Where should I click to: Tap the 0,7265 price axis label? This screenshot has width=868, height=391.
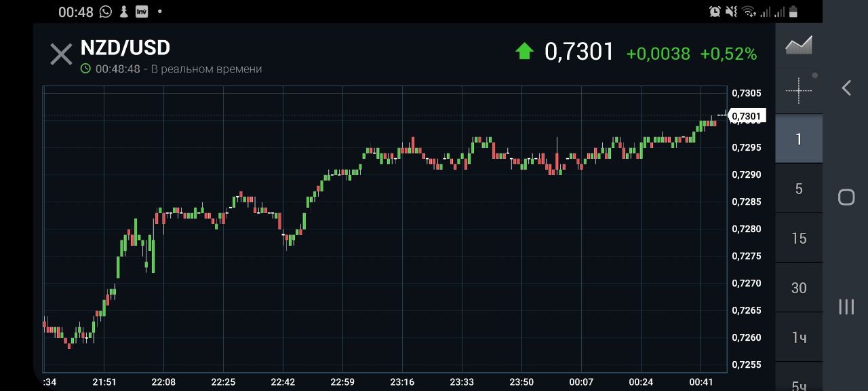[747, 310]
